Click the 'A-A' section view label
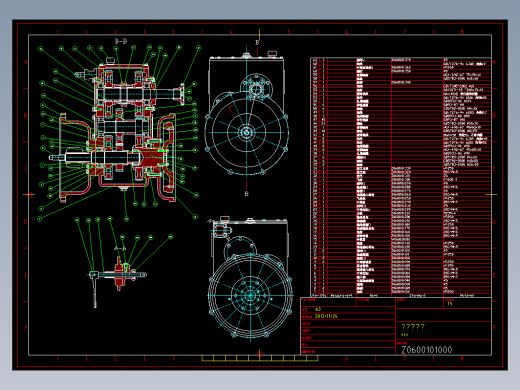Screen dimensions: 520x390 click(x=120, y=248)
